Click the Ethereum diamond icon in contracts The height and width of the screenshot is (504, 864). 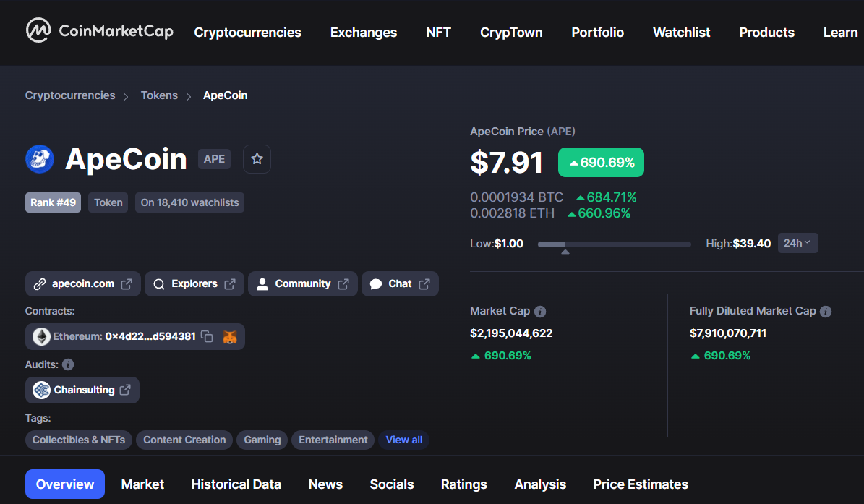(41, 336)
